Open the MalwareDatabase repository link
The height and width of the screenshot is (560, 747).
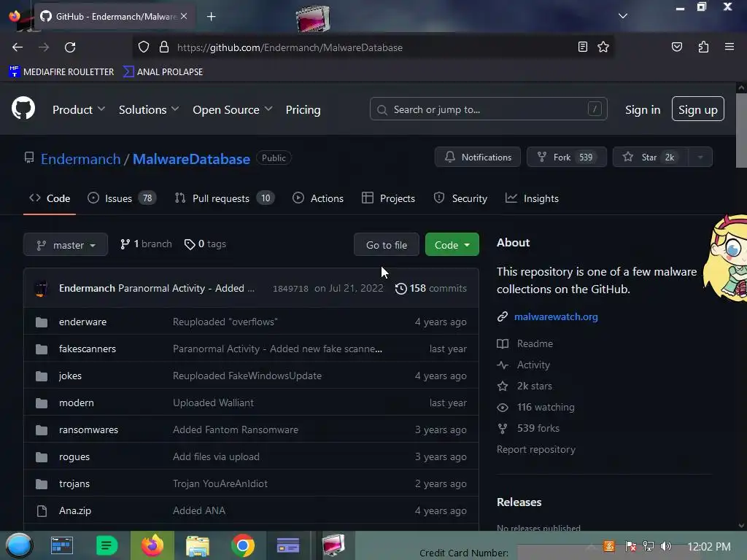click(x=191, y=158)
